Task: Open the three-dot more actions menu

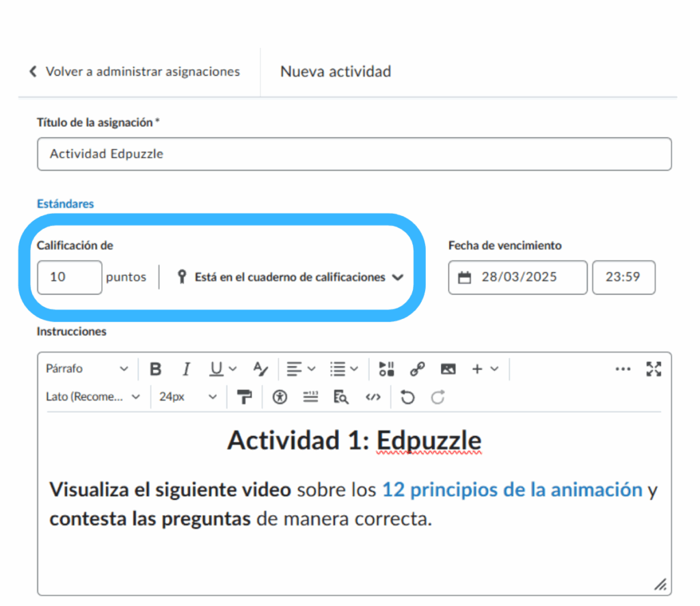Action: click(x=622, y=370)
